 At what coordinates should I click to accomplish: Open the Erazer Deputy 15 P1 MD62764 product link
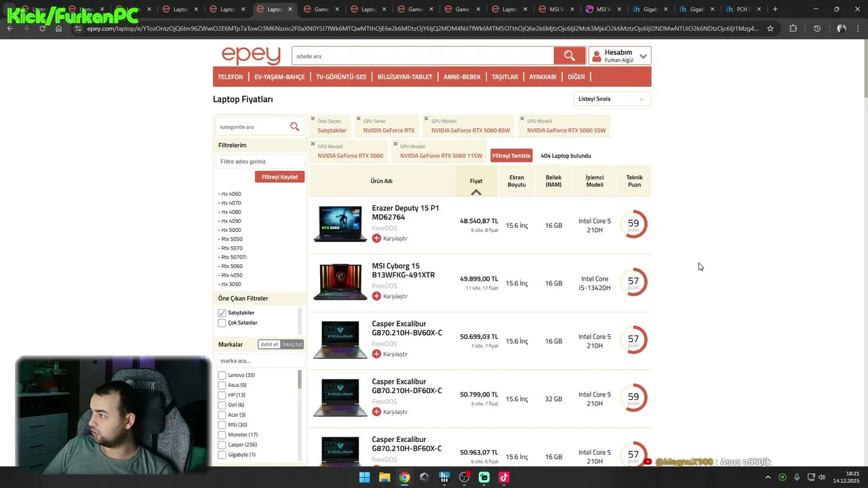406,212
